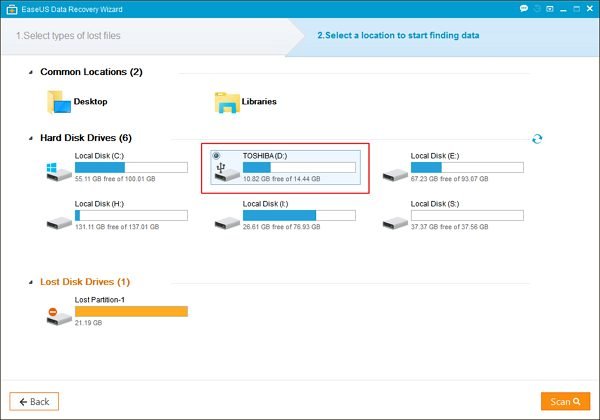The width and height of the screenshot is (600, 420).
Task: Refresh the hard disk drives list
Action: (537, 139)
